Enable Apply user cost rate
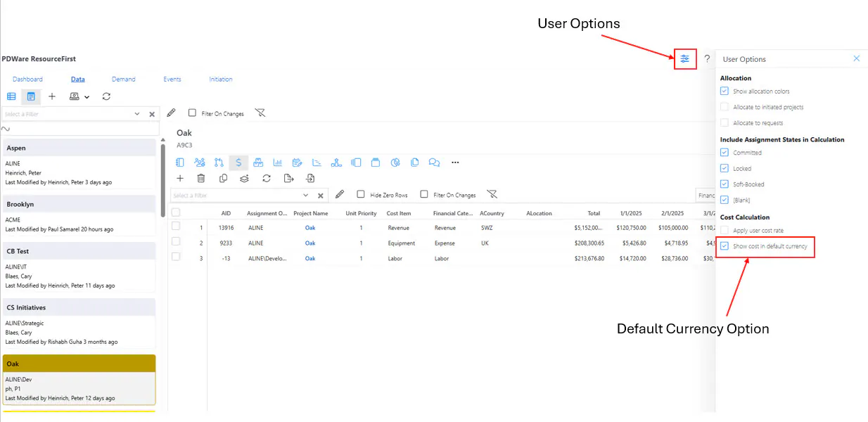The width and height of the screenshot is (868, 422). point(725,231)
